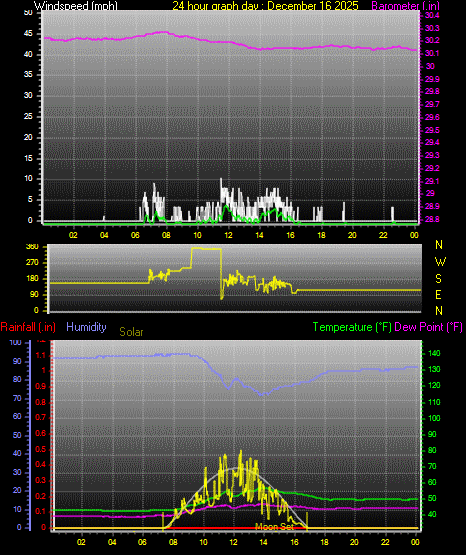Viewport: 466px width, 555px height.
Task: Click the Temperature (°F) legend label
Action: pos(352,327)
